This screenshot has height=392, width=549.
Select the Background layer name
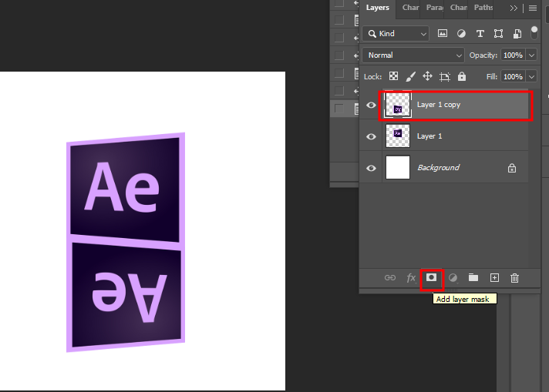coord(438,168)
